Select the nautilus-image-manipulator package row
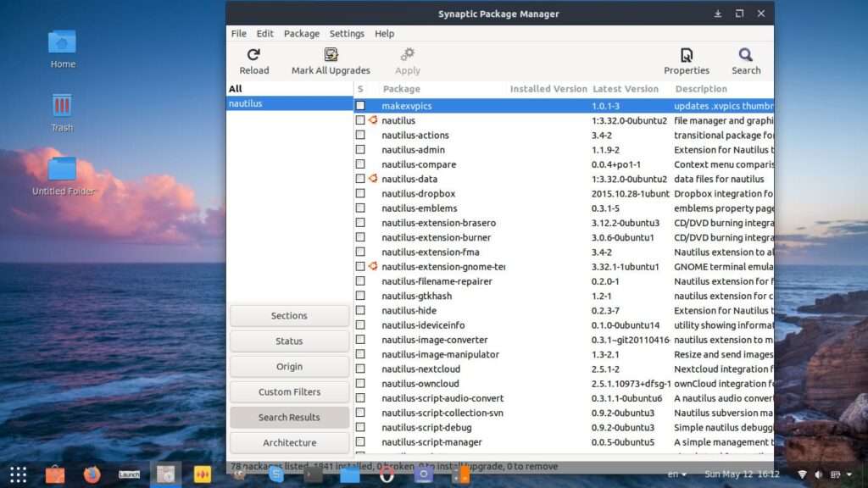The height and width of the screenshot is (488, 868). 564,354
